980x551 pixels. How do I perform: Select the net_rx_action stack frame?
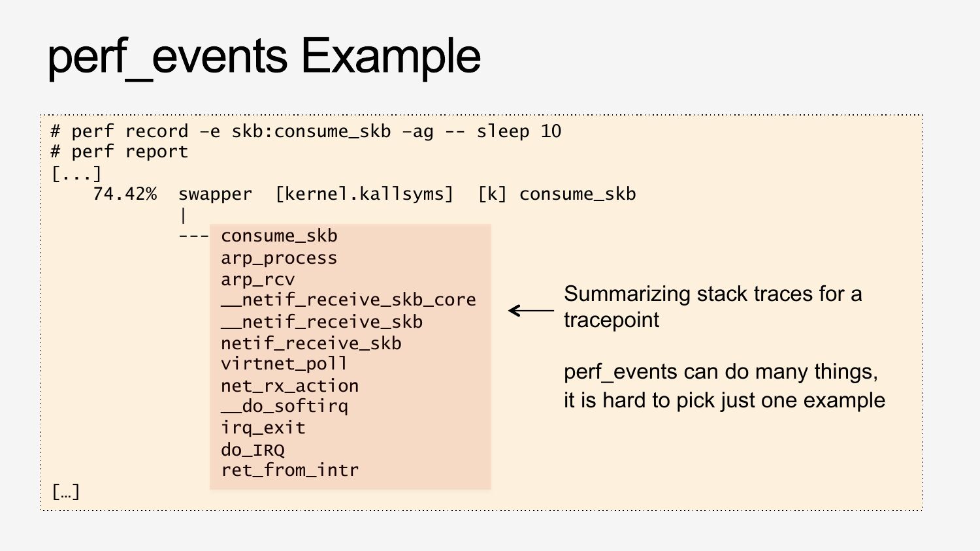(289, 386)
